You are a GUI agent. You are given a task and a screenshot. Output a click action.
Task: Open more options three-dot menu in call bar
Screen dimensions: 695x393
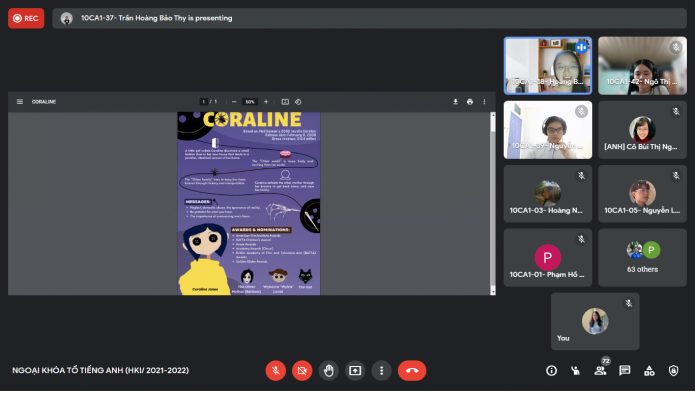click(x=381, y=370)
